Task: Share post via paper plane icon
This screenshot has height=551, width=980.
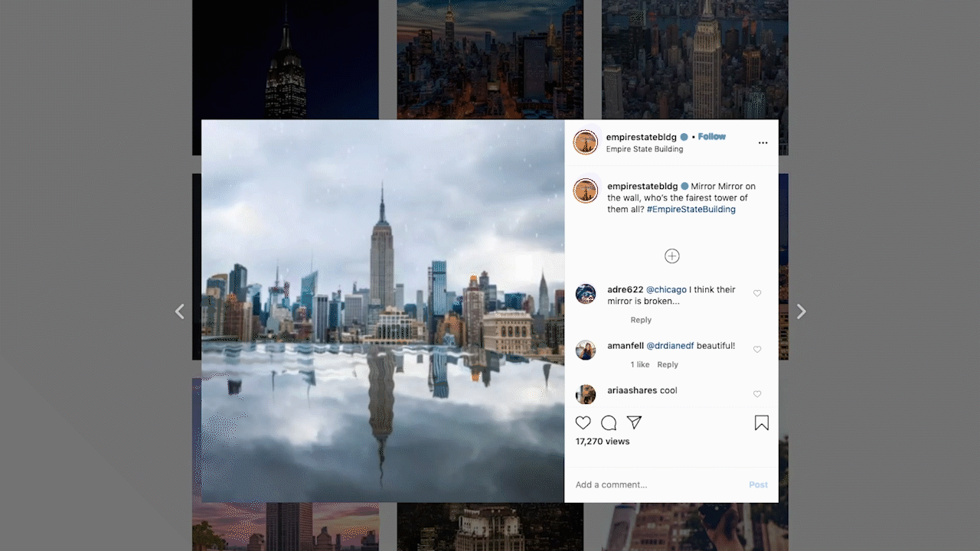Action: tap(634, 422)
